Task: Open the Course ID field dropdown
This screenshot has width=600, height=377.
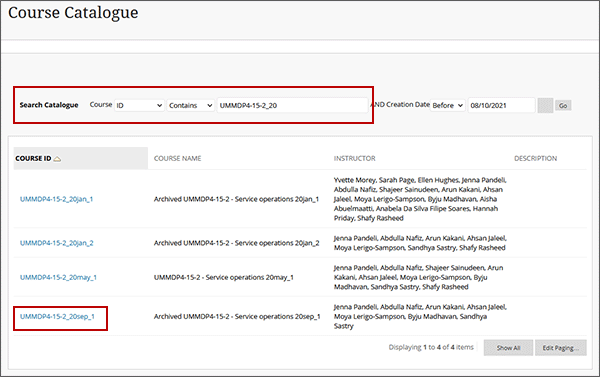Action: tap(139, 105)
